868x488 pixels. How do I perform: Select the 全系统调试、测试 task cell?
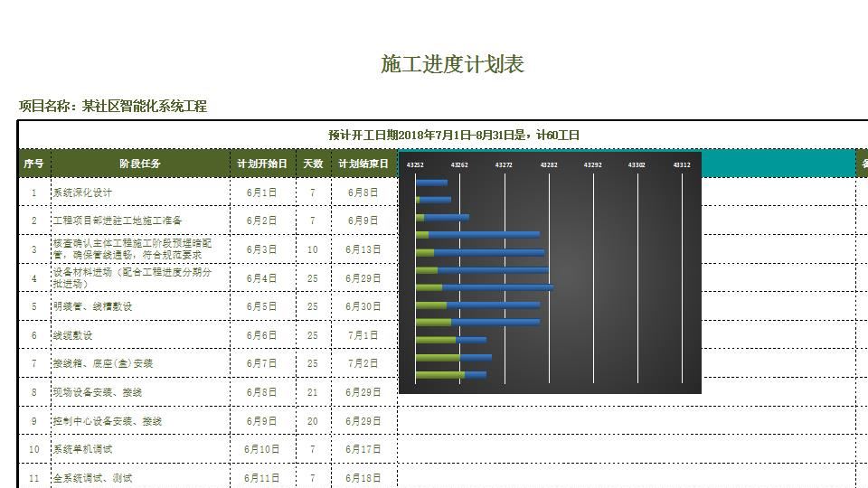click(140, 477)
